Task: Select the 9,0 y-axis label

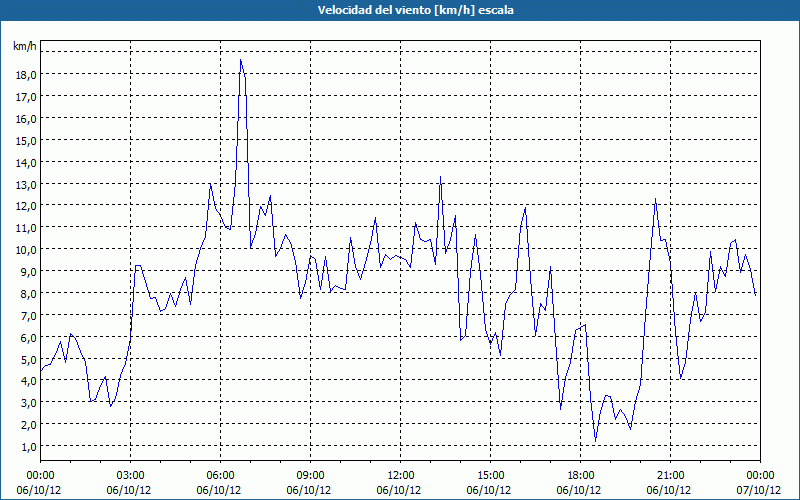Action: tap(29, 272)
